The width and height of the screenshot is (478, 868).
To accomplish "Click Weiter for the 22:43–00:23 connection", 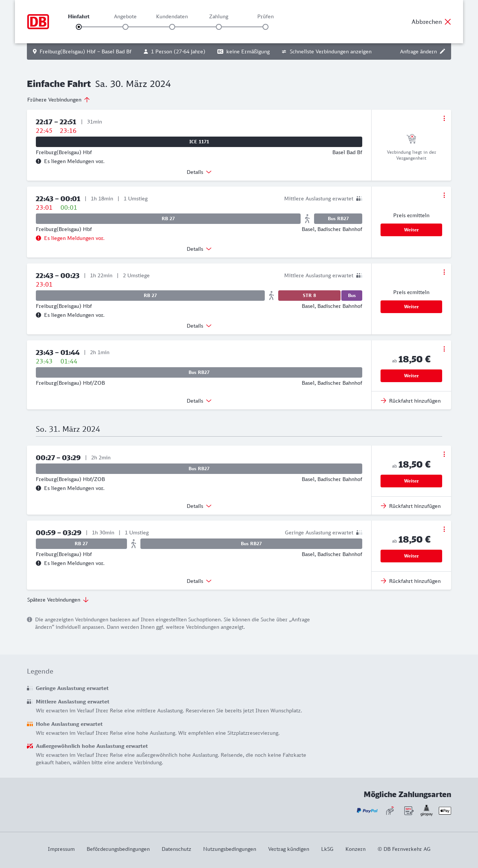I will [411, 307].
